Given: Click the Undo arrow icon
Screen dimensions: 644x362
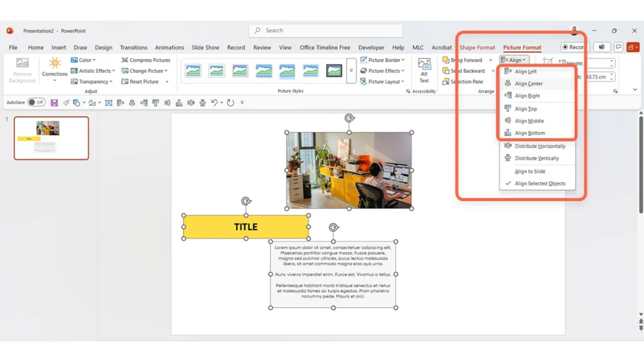Looking at the screenshot, I should (x=214, y=102).
